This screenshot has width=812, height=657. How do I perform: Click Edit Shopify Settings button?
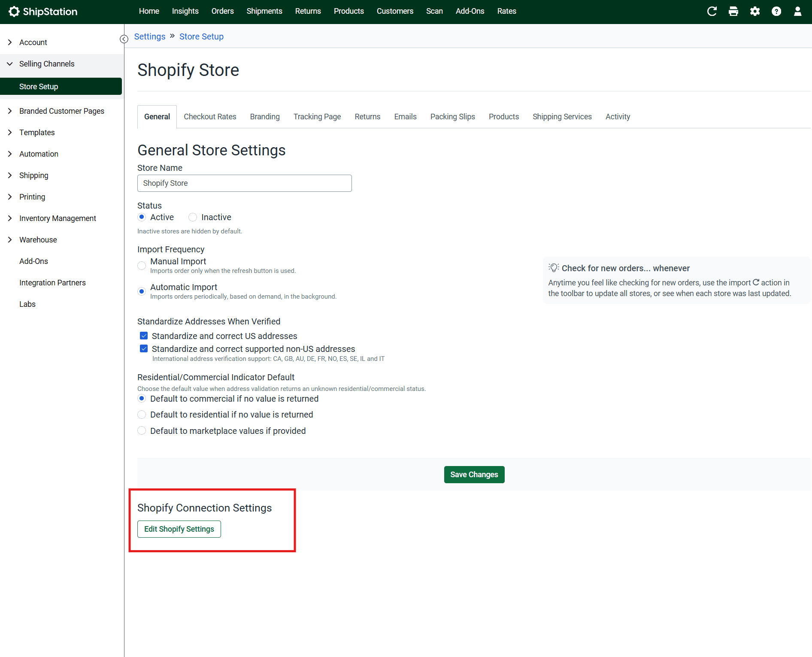179,529
